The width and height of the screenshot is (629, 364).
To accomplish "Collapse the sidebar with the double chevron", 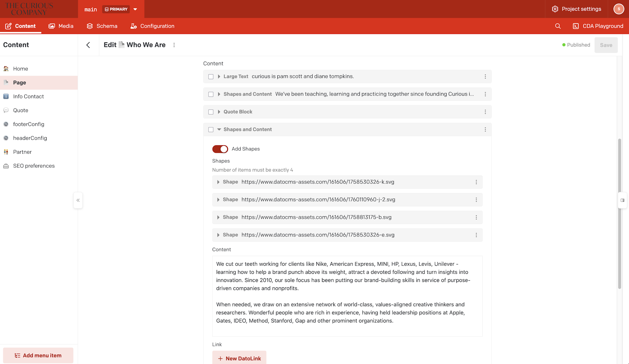I will click(78, 200).
